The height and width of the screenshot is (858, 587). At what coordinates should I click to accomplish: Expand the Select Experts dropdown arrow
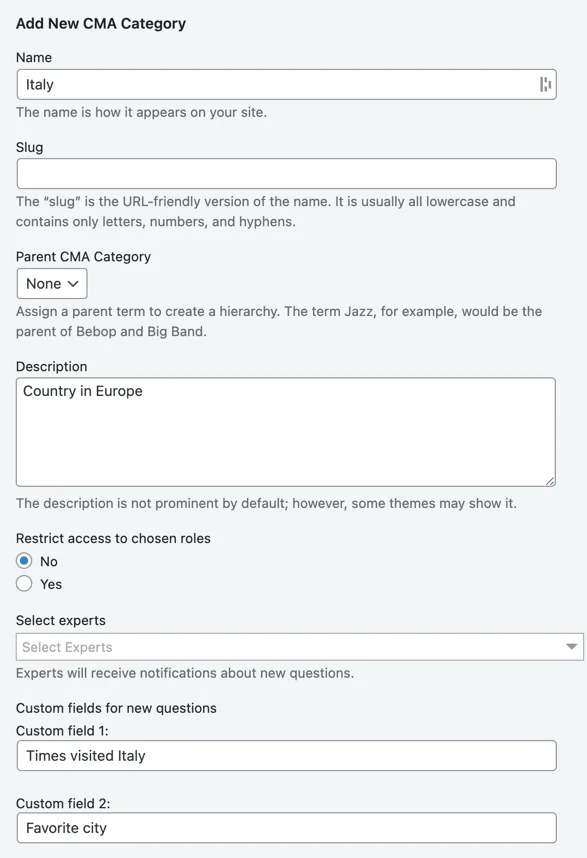tap(571, 647)
